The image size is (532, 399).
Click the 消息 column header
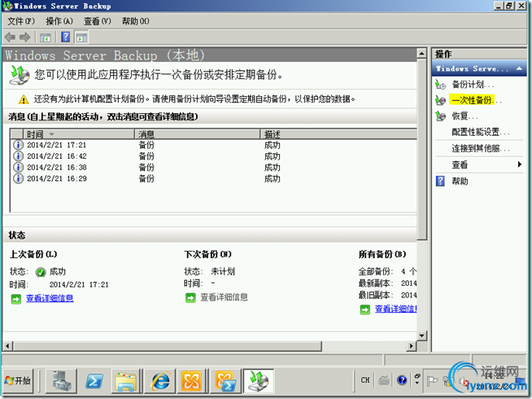point(198,134)
